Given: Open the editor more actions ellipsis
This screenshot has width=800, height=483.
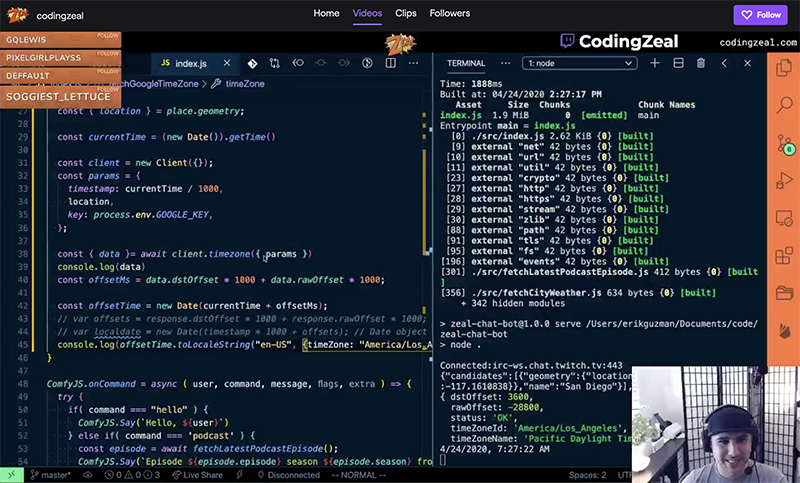Looking at the screenshot, I should point(413,63).
